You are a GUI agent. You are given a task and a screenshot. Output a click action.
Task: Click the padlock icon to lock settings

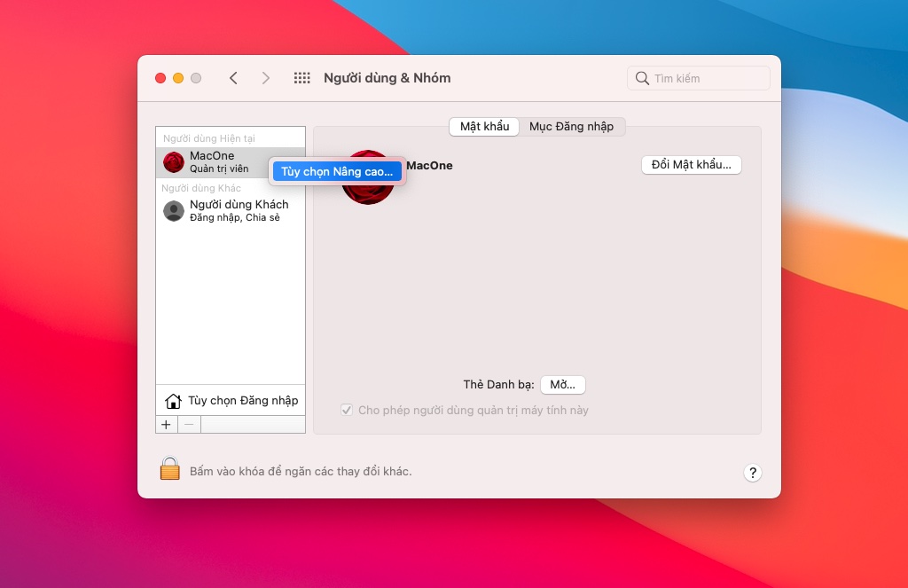[x=169, y=468]
